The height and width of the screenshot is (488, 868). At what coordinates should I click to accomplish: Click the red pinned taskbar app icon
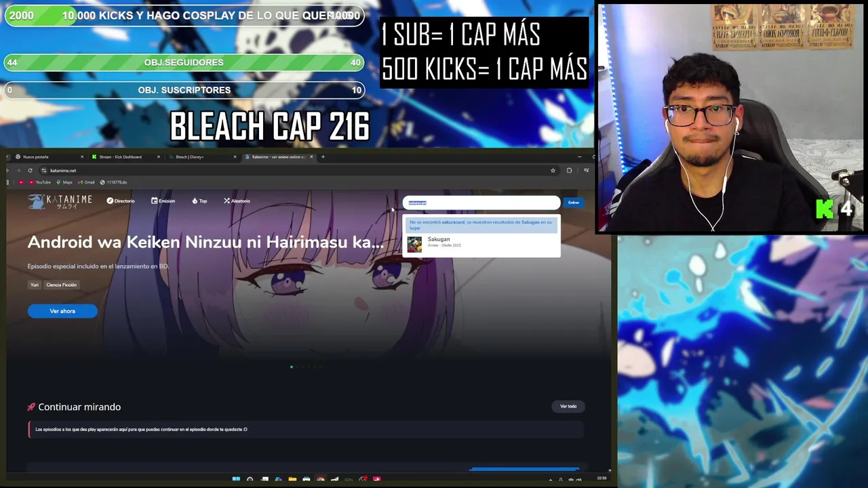[x=376, y=479]
